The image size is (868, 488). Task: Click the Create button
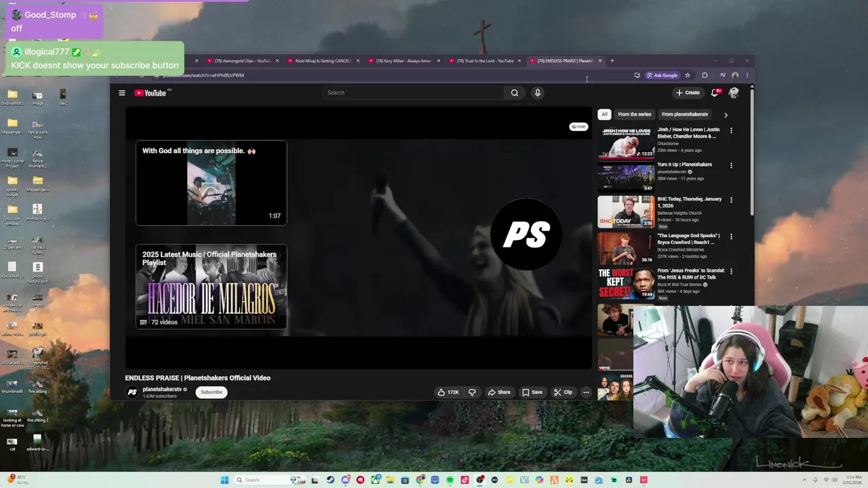pos(688,93)
